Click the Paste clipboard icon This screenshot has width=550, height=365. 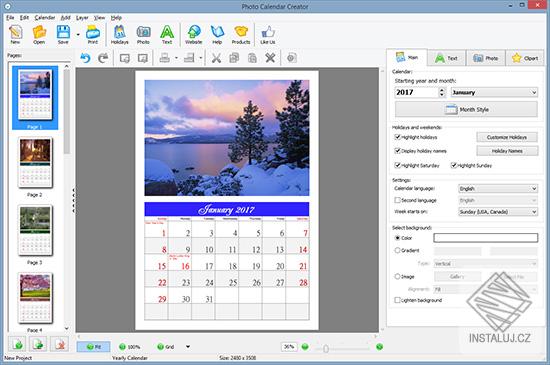[252, 58]
